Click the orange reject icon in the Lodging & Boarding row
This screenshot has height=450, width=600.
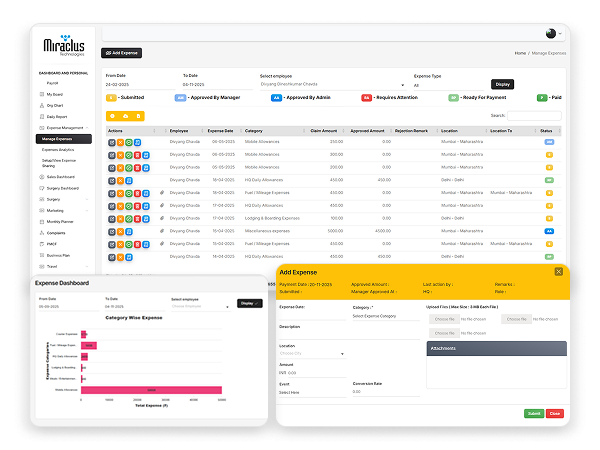pyautogui.click(x=120, y=219)
